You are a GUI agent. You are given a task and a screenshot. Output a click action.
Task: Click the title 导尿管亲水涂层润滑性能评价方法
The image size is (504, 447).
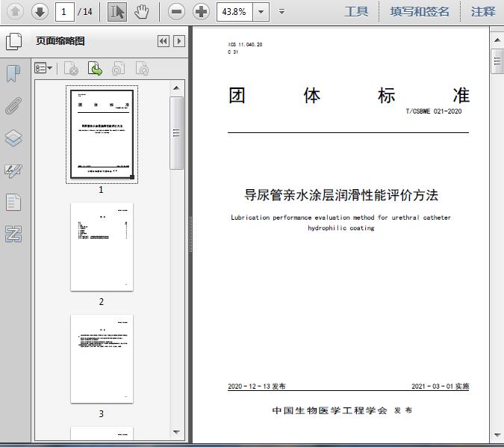341,195
